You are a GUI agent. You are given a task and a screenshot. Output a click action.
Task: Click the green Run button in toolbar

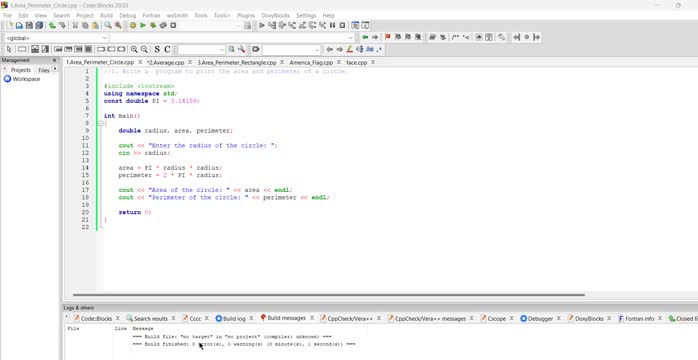[143, 25]
